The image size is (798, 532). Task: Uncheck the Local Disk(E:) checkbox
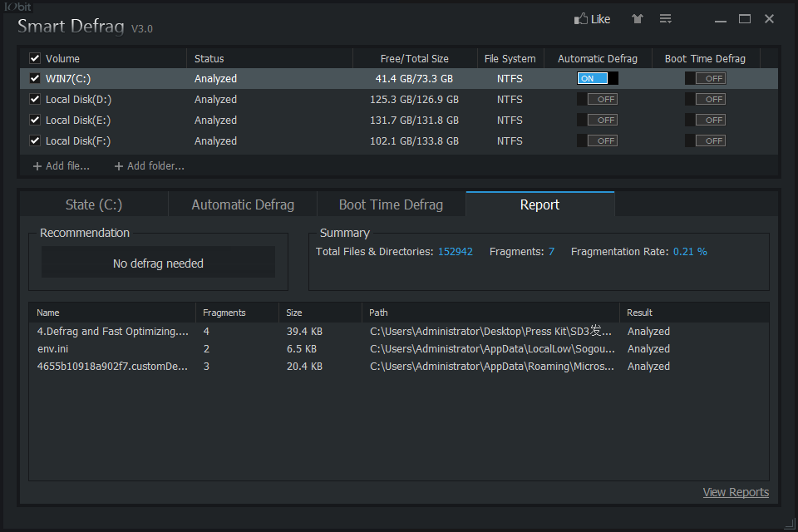click(35, 121)
